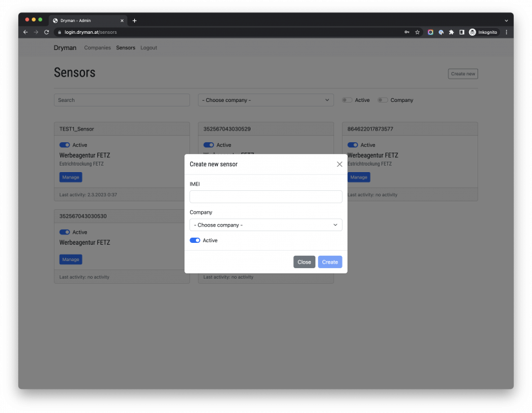Open the saved passwords key icon
Screen dimensions: 532x413
[x=407, y=32]
